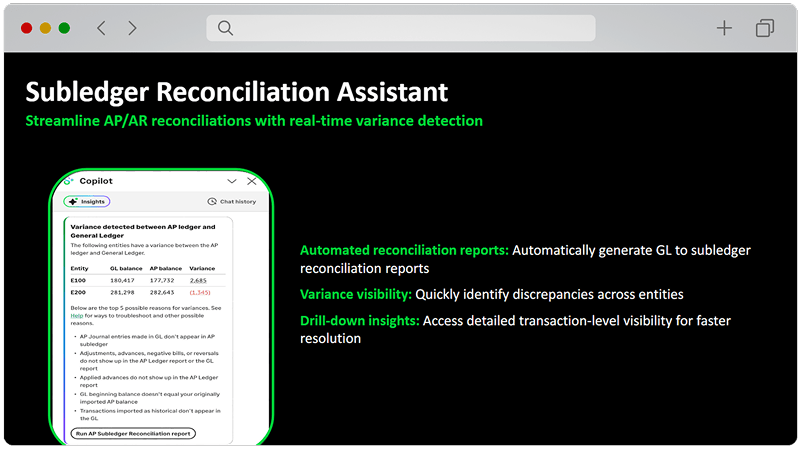800x450 pixels.
Task: Click bullet 'AP Journal entries made in GL'
Action: point(147,340)
